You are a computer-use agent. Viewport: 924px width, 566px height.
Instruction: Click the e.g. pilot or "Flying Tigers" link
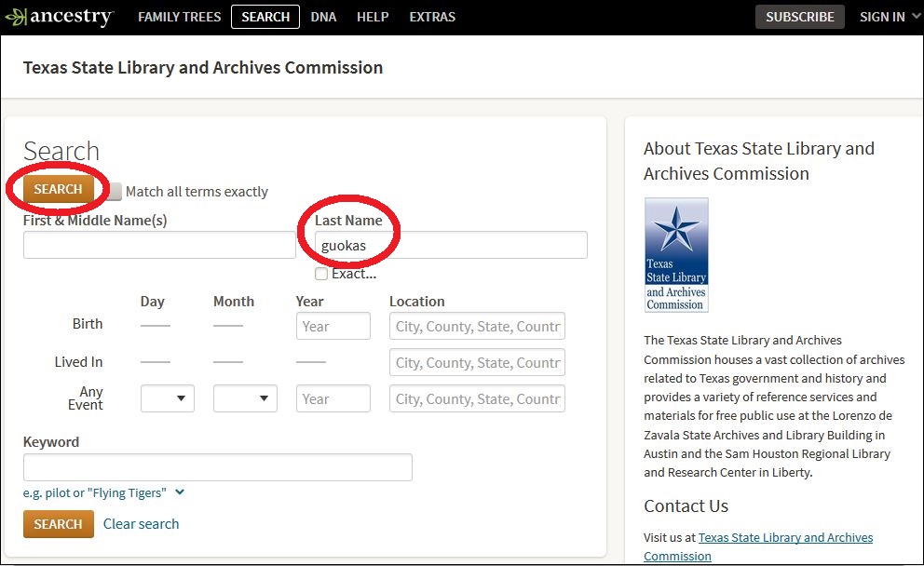(94, 493)
